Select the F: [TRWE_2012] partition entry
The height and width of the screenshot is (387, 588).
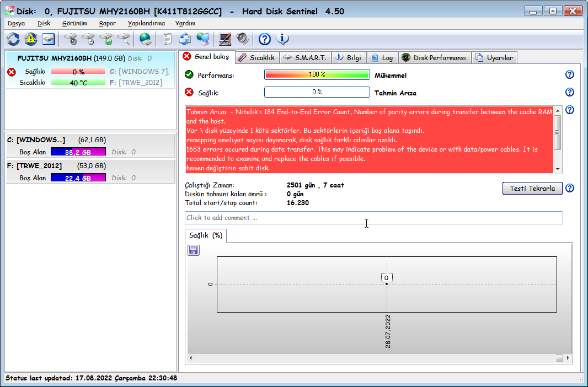pyautogui.click(x=90, y=171)
